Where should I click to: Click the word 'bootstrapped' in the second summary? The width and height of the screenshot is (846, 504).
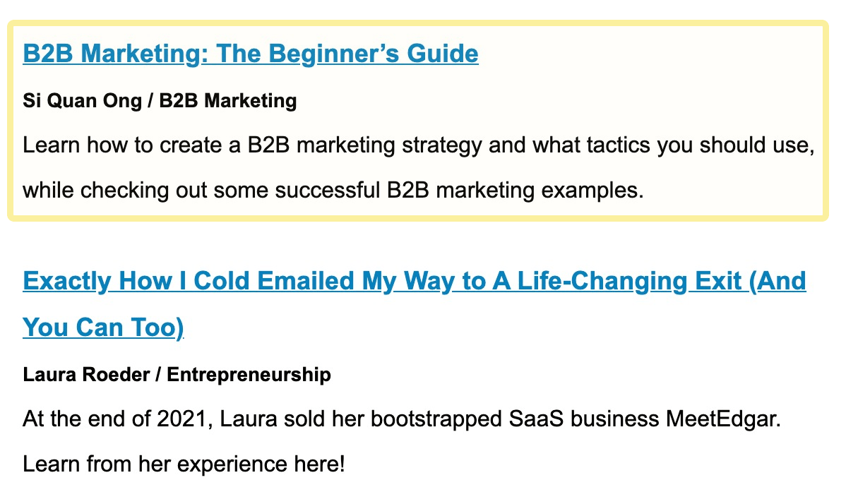click(436, 419)
